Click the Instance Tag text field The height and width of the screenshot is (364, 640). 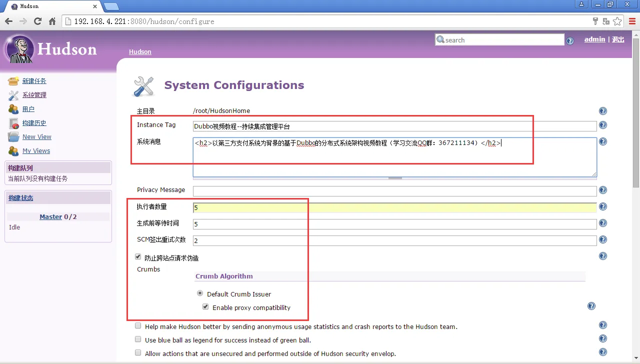(x=394, y=126)
